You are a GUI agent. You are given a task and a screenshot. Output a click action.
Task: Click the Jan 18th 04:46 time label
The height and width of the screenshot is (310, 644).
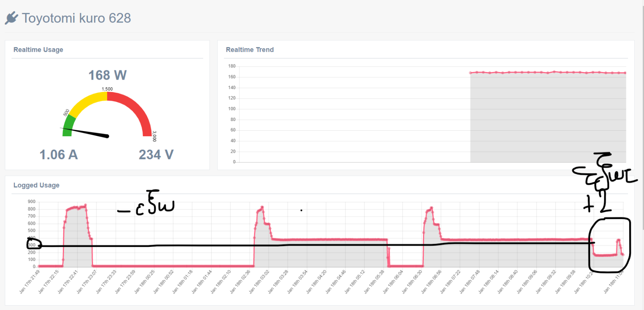[x=336, y=281]
